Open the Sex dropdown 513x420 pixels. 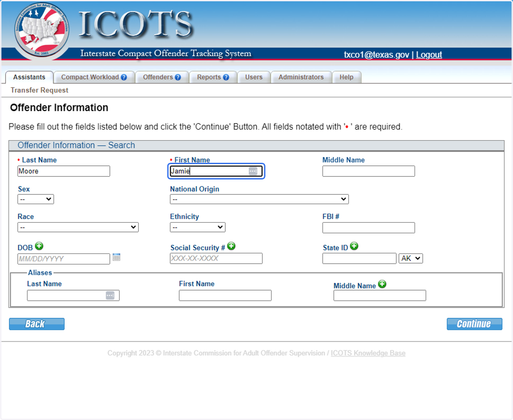(x=36, y=199)
